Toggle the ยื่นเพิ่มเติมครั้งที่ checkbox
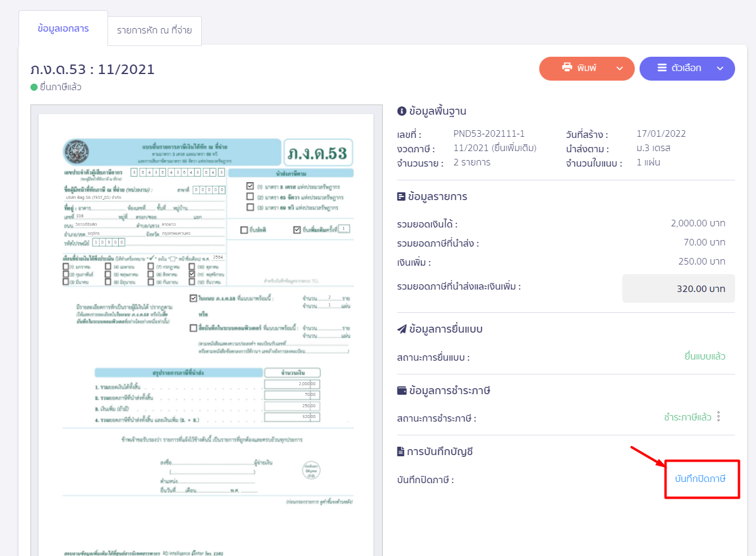The image size is (756, 556). [297, 230]
